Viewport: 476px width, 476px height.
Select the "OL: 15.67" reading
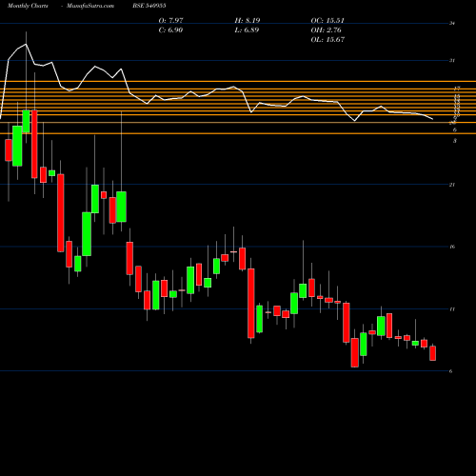click(x=327, y=40)
